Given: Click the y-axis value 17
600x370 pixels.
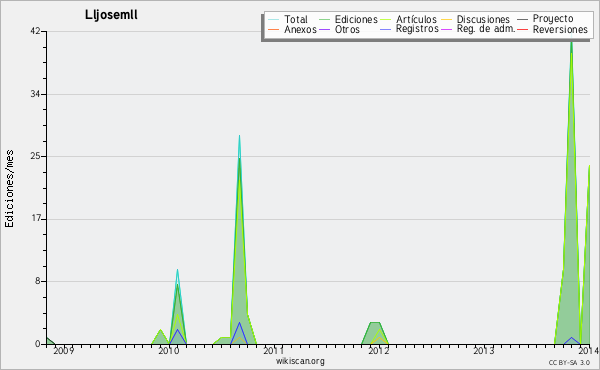Looking at the screenshot, I should [35, 219].
